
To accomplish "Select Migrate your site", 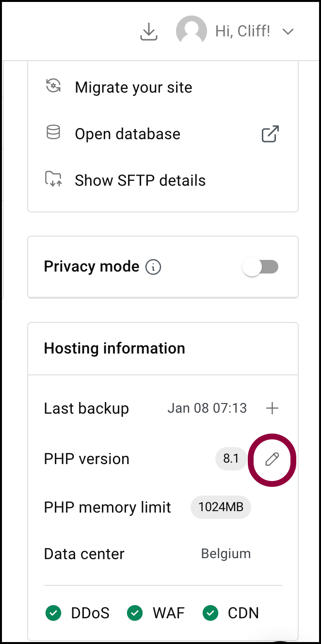I will click(133, 87).
